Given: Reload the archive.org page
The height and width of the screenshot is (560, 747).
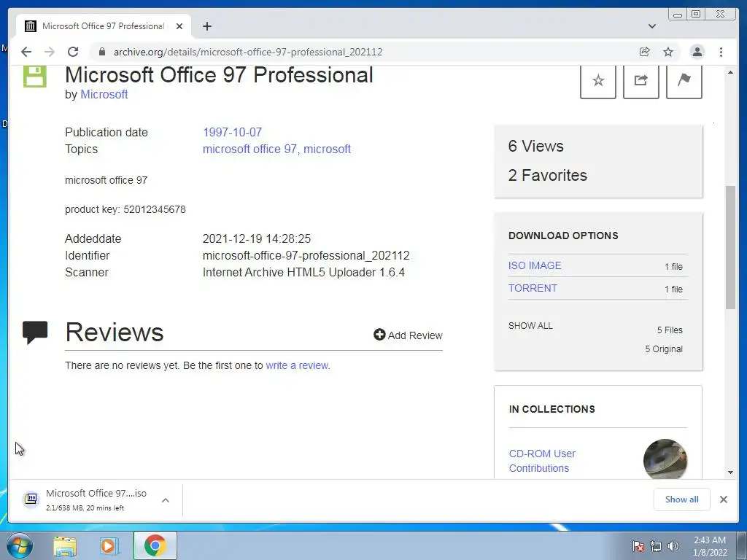Looking at the screenshot, I should click(x=73, y=52).
